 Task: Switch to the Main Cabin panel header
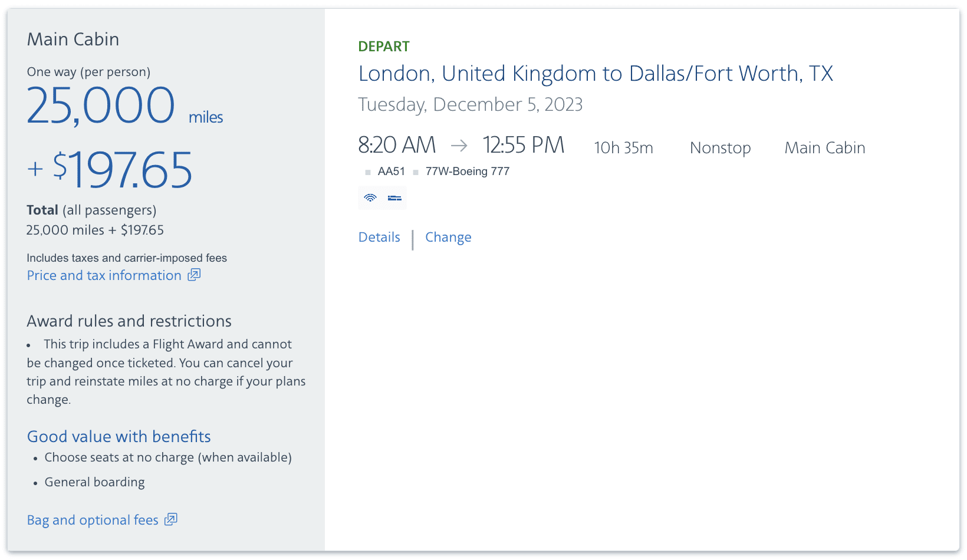click(73, 39)
